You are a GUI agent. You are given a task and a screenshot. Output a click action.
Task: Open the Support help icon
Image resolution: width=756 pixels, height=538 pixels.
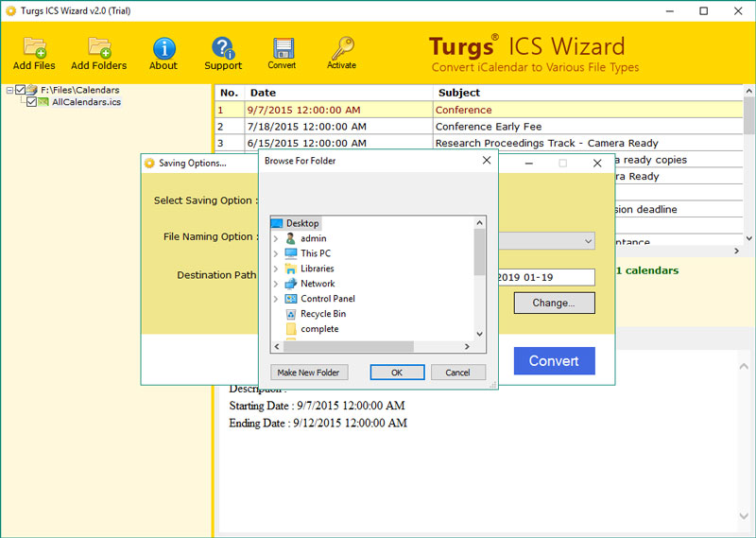(x=223, y=48)
